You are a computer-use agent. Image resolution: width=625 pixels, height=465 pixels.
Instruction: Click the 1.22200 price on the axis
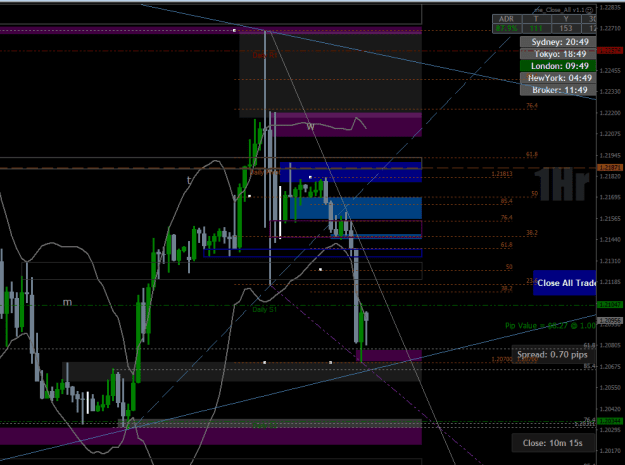[x=611, y=113]
